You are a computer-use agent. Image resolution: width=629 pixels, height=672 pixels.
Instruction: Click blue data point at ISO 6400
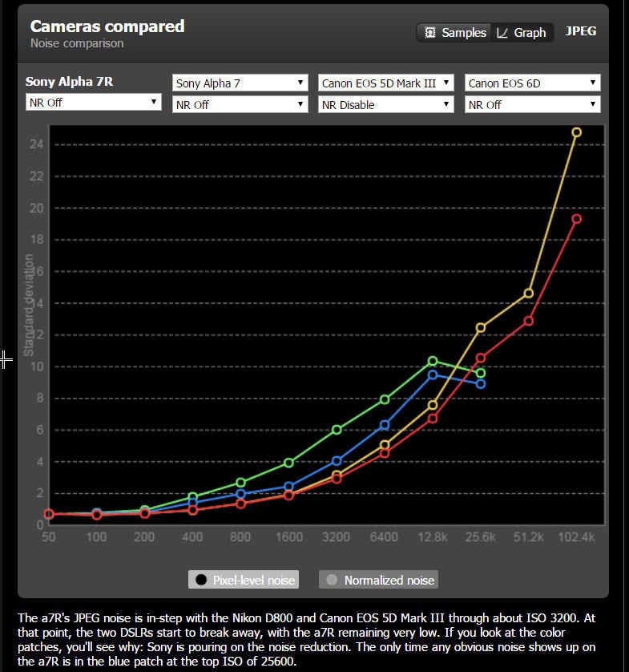click(x=385, y=425)
